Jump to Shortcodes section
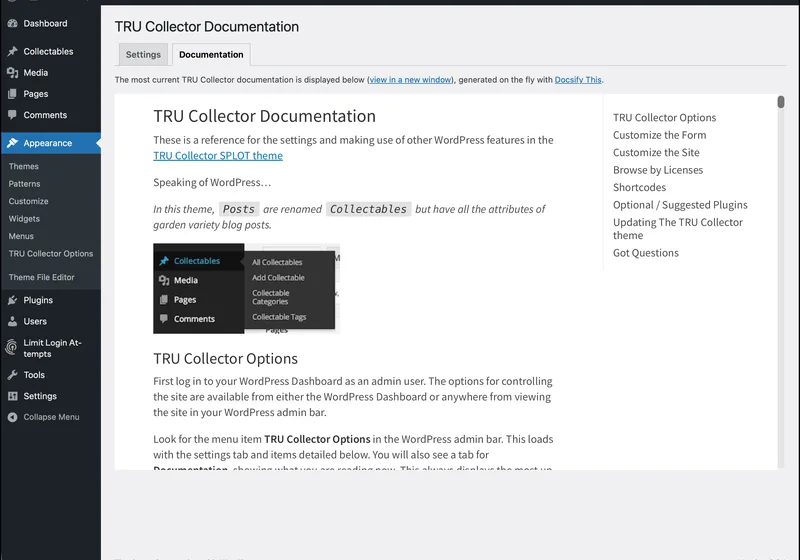The width and height of the screenshot is (800, 560). click(639, 187)
